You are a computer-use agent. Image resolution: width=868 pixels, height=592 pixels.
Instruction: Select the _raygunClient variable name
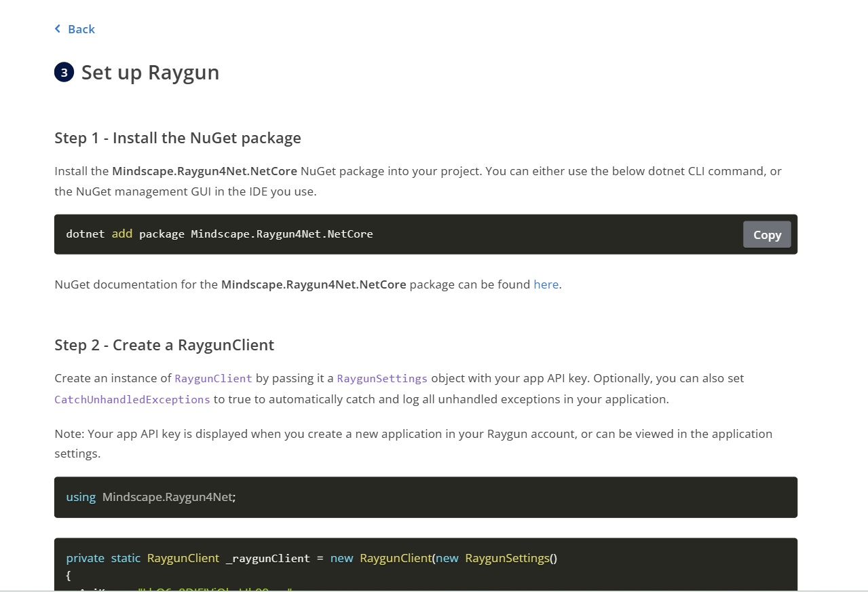tap(267, 558)
